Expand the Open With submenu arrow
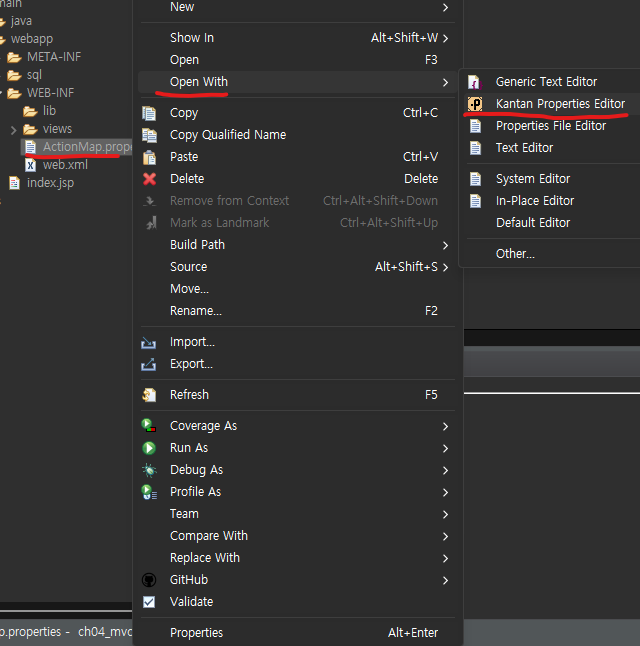This screenshot has height=646, width=640. pos(445,82)
